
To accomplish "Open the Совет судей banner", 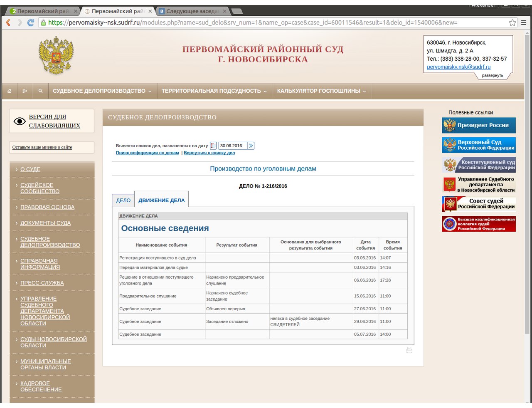I will click(479, 204).
